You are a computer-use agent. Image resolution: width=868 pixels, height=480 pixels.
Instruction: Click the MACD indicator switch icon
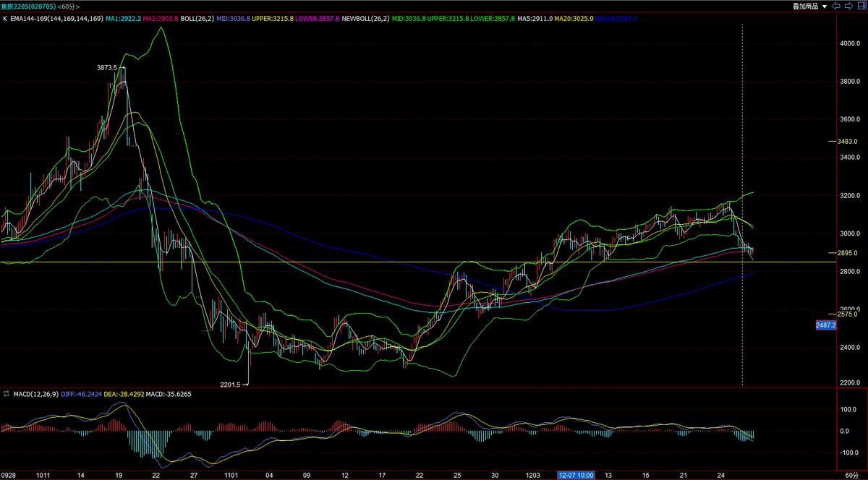[7, 395]
